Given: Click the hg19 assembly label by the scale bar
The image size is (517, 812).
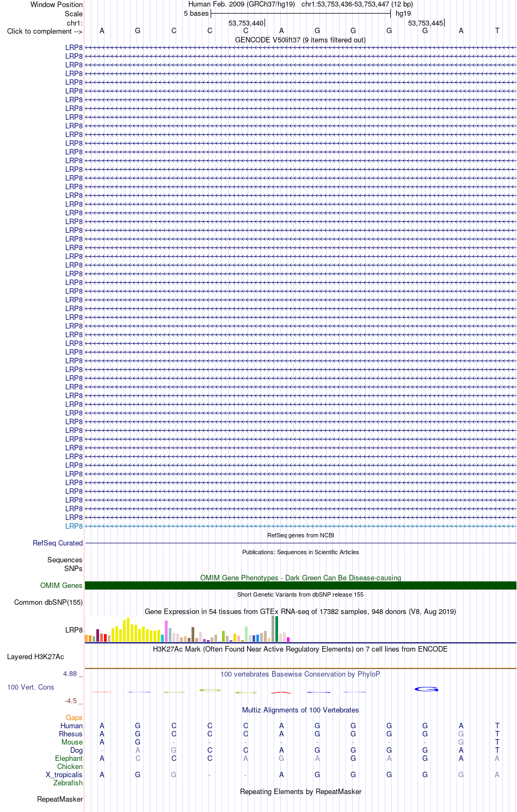Looking at the screenshot, I should tap(403, 14).
